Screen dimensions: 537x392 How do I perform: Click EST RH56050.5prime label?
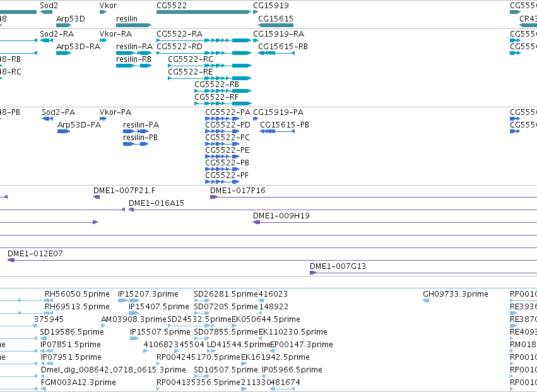click(x=78, y=294)
